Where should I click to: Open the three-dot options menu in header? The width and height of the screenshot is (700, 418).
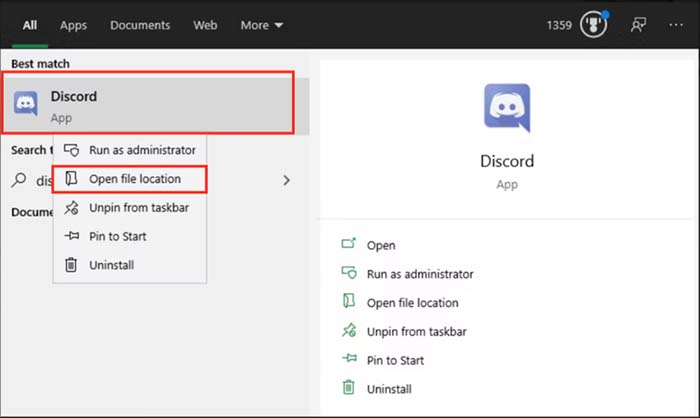[x=676, y=25]
